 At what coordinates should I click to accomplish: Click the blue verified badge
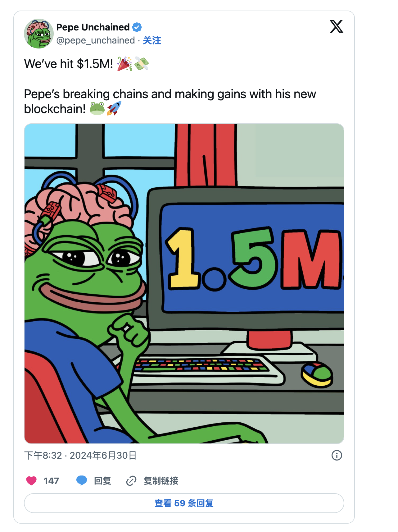(x=137, y=27)
